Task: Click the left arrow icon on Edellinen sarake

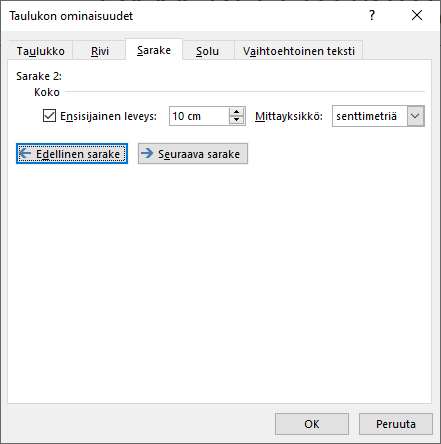Action: pyautogui.click(x=25, y=153)
